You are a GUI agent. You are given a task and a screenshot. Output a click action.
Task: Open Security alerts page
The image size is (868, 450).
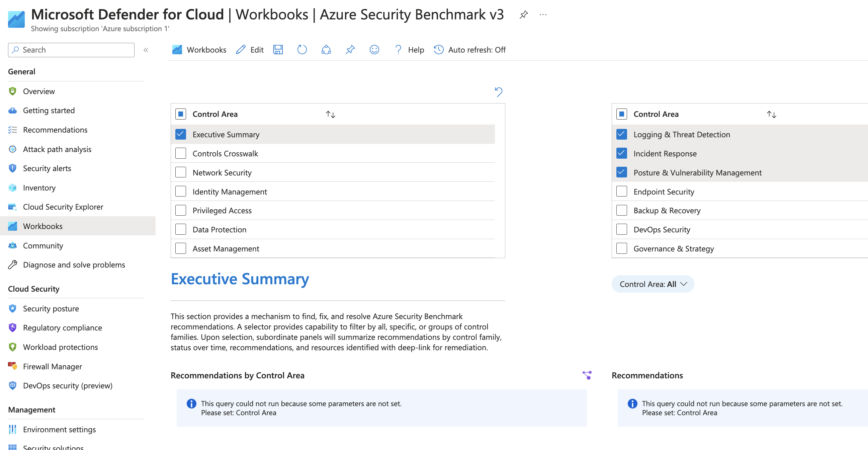(78, 168)
